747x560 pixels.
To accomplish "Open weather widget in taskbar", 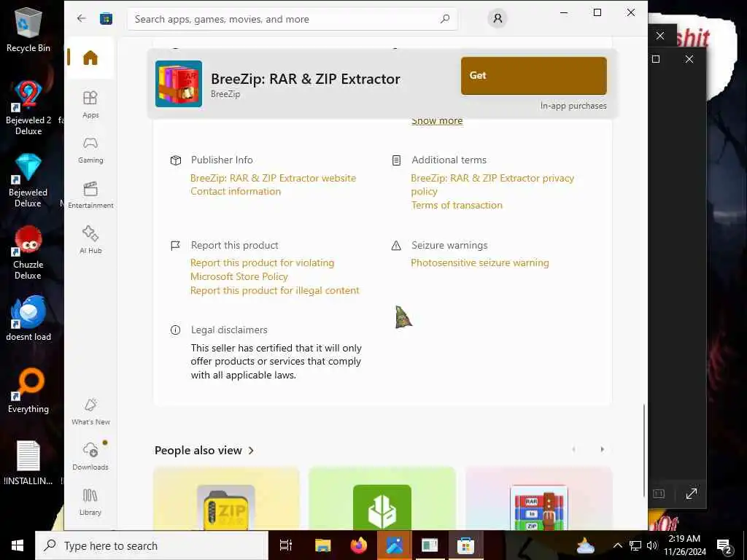I will 586,545.
